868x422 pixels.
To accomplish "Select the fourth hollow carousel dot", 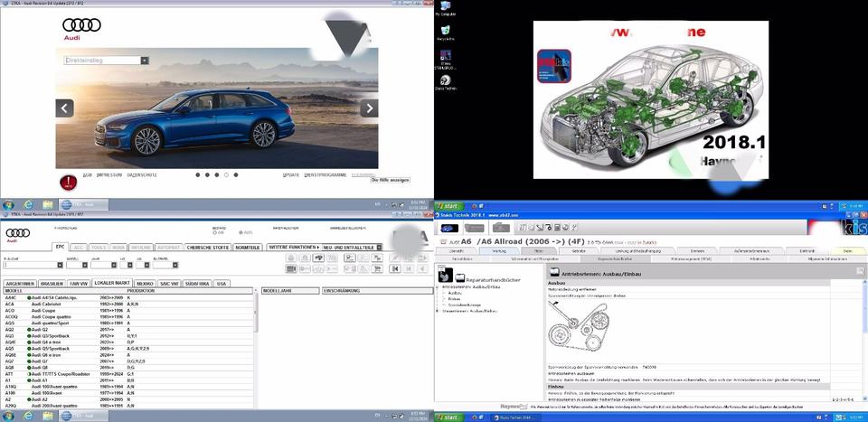I will 226,174.
